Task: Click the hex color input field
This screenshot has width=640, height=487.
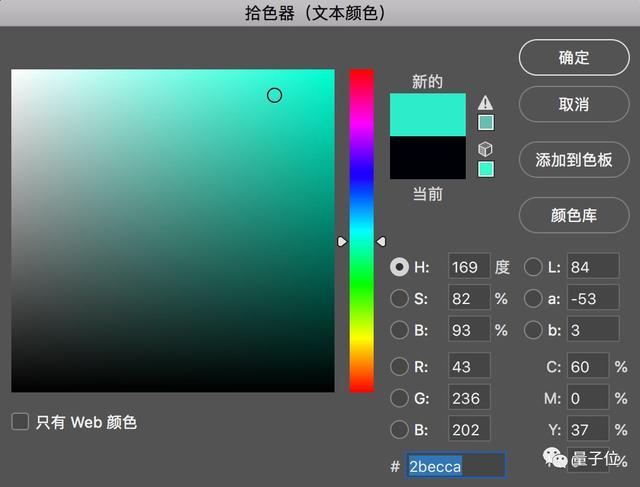Action: (455, 466)
